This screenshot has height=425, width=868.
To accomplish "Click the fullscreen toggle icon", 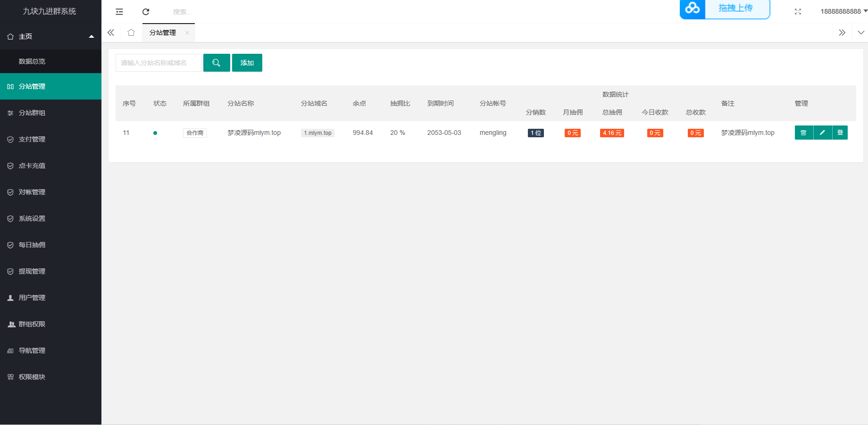I will click(798, 12).
